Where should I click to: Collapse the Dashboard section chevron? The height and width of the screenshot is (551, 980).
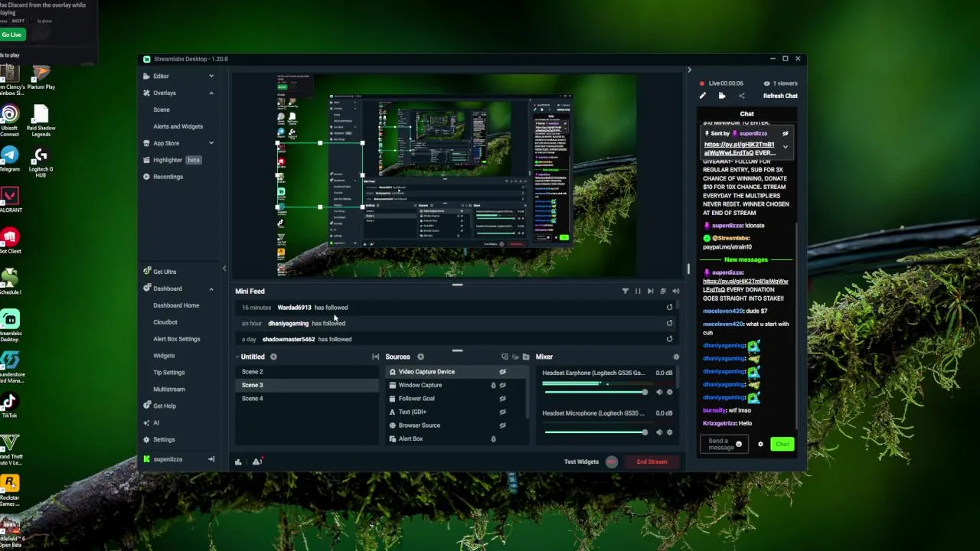tap(211, 289)
